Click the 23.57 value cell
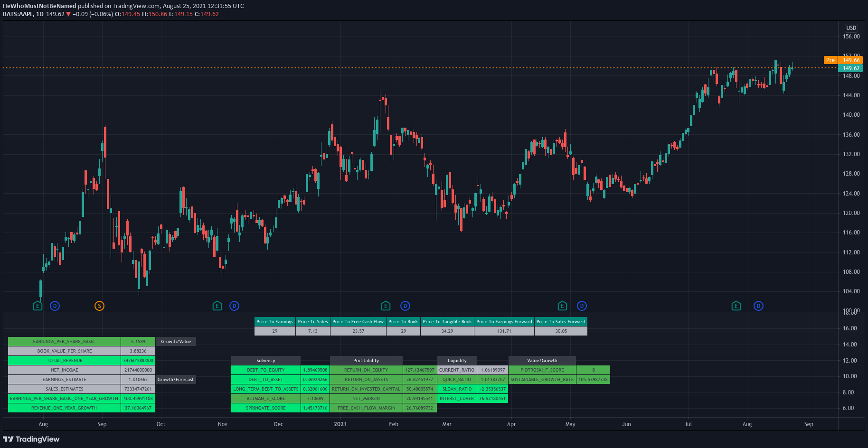This screenshot has height=448, width=868. click(358, 331)
